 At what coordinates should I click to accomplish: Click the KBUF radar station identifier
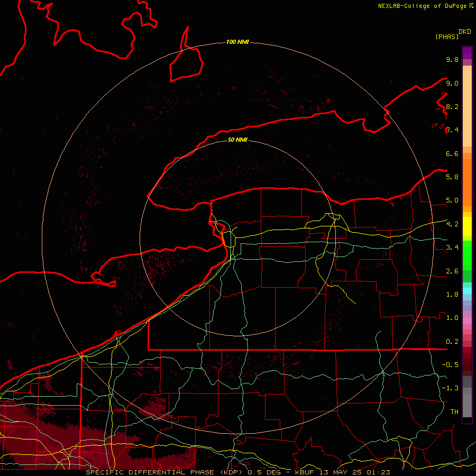pos(305,472)
